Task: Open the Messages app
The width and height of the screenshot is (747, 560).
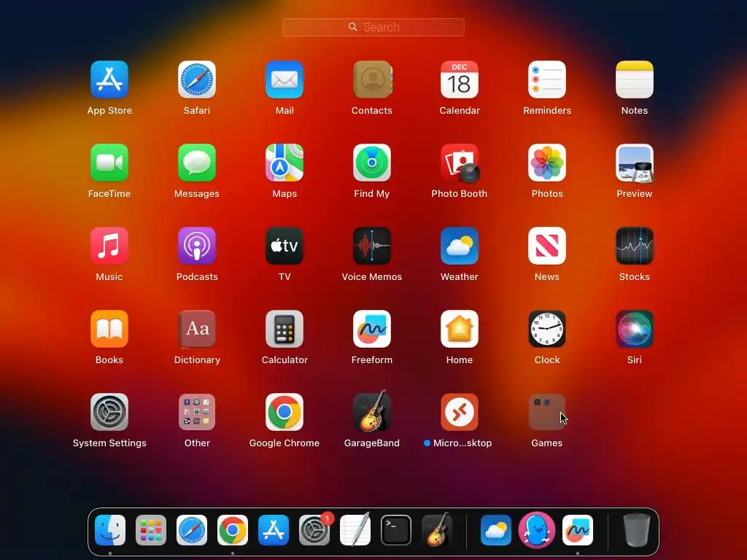Action: point(197,163)
